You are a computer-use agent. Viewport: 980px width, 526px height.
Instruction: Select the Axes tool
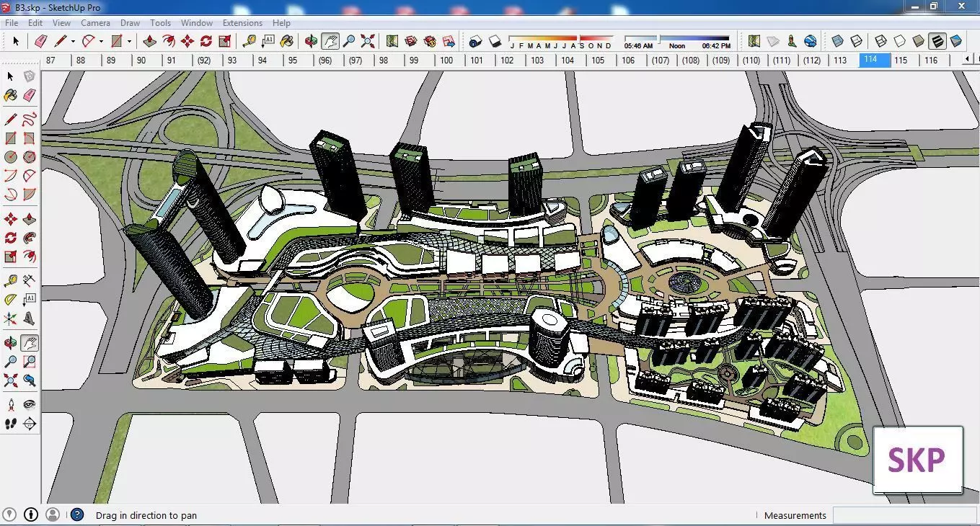coord(10,318)
